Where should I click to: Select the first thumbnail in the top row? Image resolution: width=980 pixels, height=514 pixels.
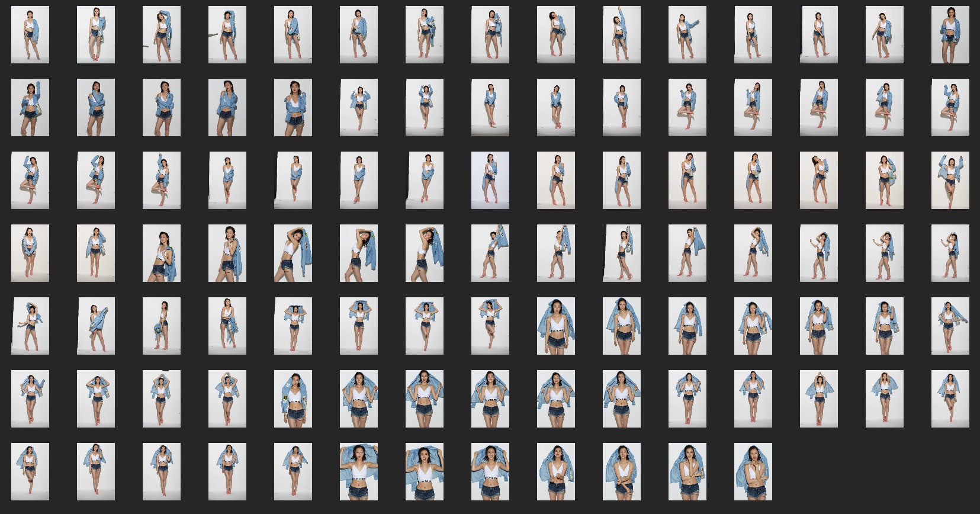click(30, 35)
